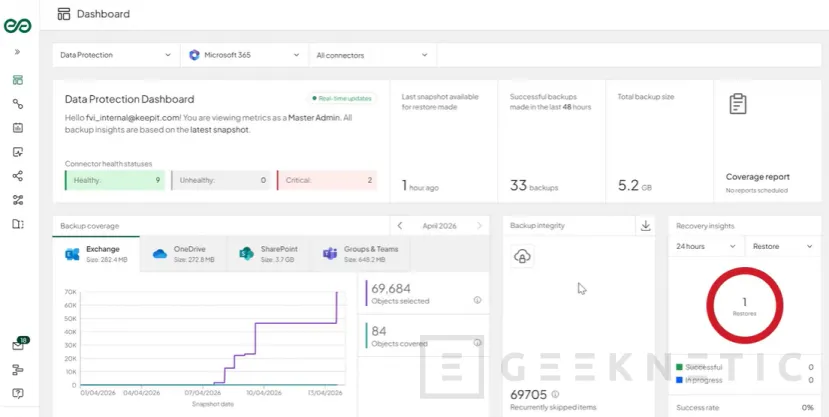Screen dimensions: 829x417
Task: Go to previous month before April 2026
Action: (x=400, y=226)
